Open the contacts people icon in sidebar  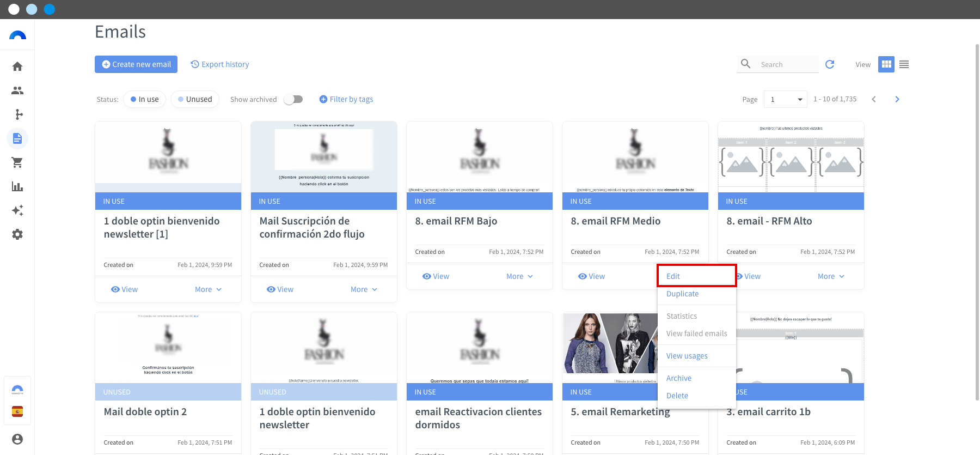pos(17,90)
